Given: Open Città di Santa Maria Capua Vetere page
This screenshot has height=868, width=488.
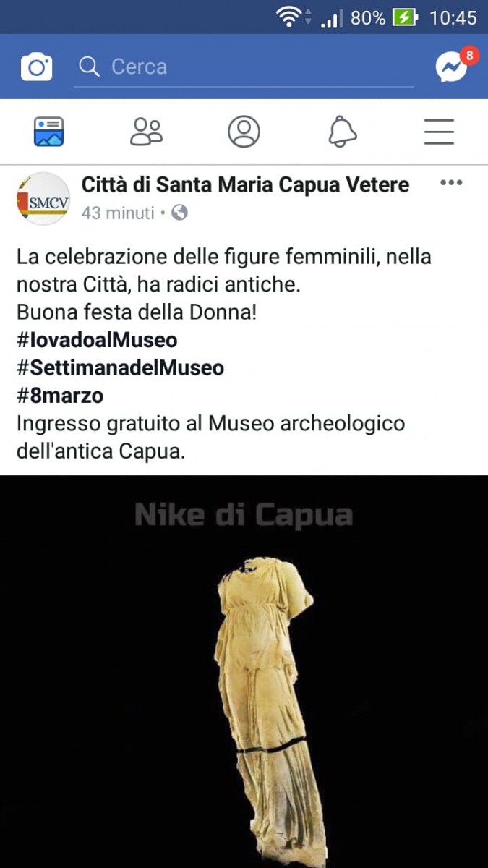Looking at the screenshot, I should tap(245, 185).
